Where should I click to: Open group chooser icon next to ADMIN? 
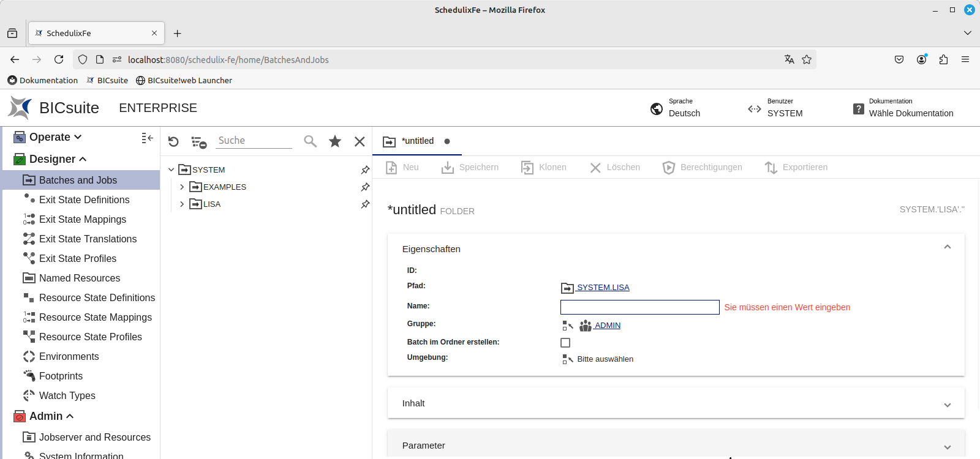(x=567, y=326)
